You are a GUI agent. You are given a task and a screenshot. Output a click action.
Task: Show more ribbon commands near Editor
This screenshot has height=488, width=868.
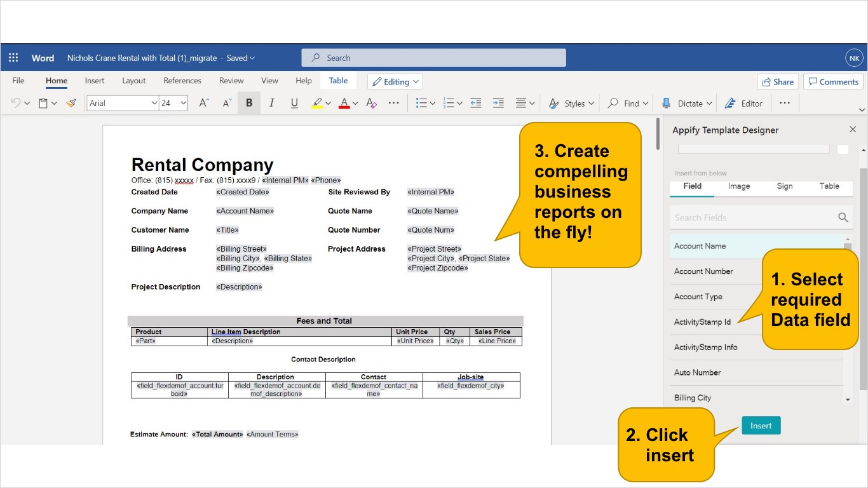coord(785,103)
